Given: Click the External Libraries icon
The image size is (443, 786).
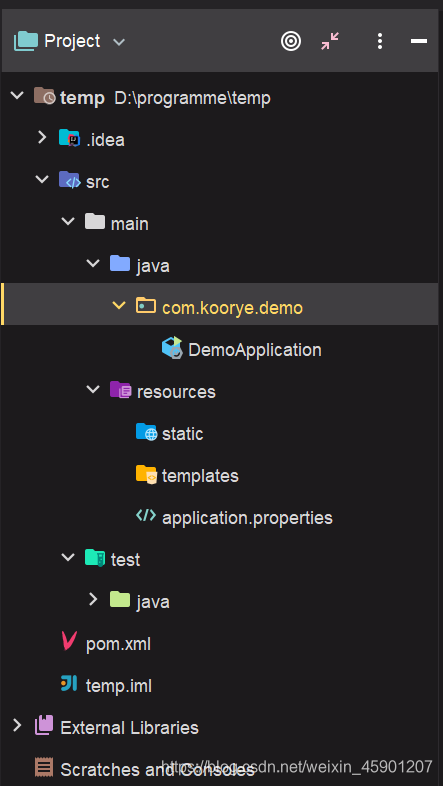Looking at the screenshot, I should [x=44, y=725].
